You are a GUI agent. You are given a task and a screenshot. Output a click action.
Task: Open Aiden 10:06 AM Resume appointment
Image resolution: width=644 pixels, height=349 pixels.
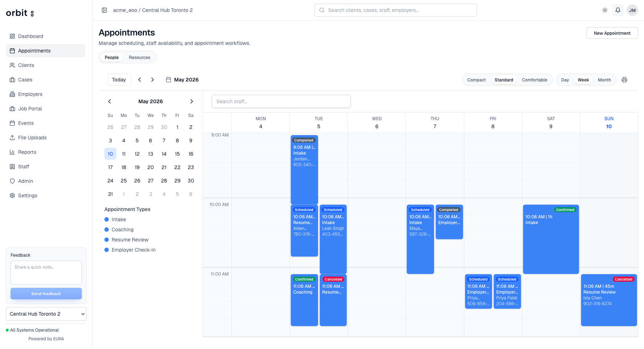click(304, 231)
